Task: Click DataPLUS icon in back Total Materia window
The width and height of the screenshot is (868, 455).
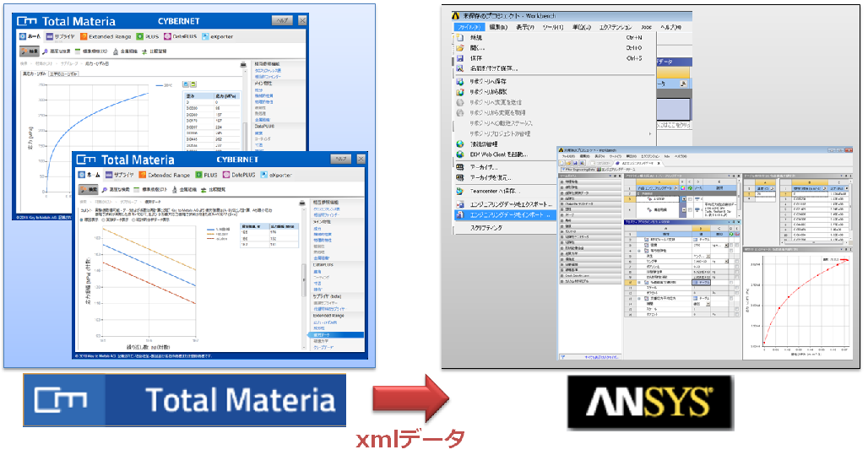Action: click(167, 36)
